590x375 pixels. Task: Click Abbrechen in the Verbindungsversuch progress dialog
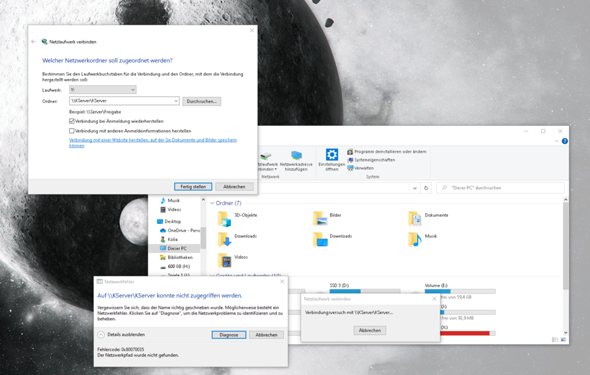[370, 330]
